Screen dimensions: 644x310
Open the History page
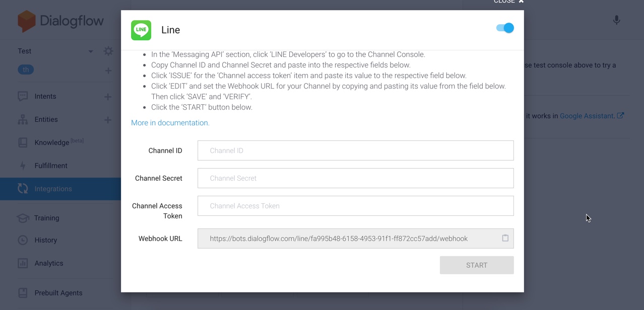pos(45,240)
